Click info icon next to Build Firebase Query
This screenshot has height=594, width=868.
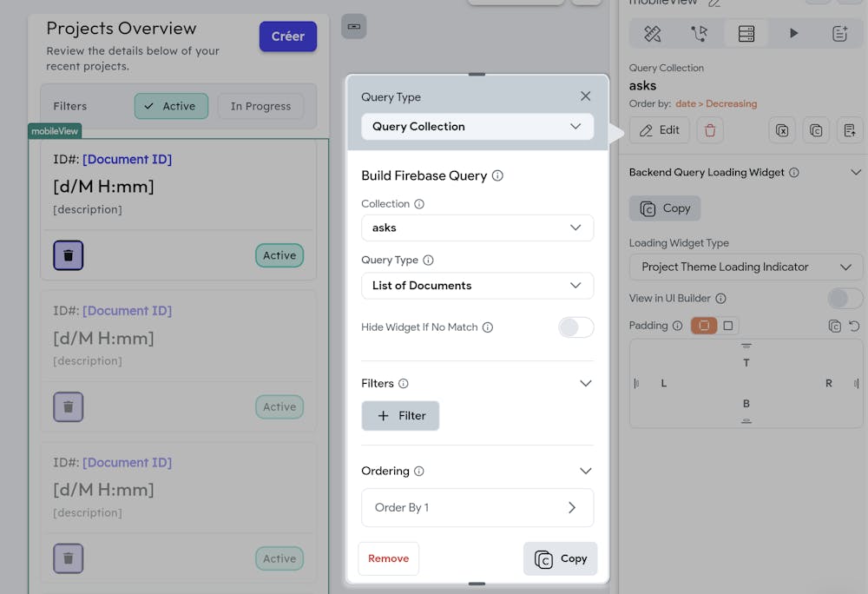click(497, 176)
